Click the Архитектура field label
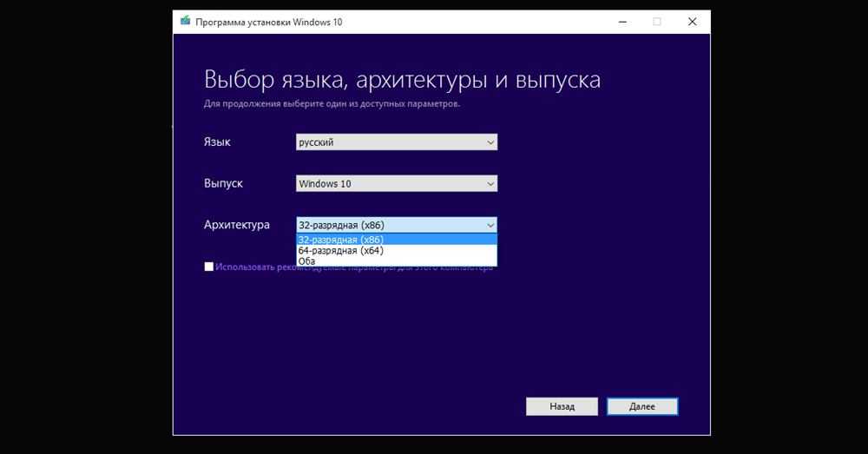Image resolution: width=868 pixels, height=454 pixels. (x=236, y=225)
